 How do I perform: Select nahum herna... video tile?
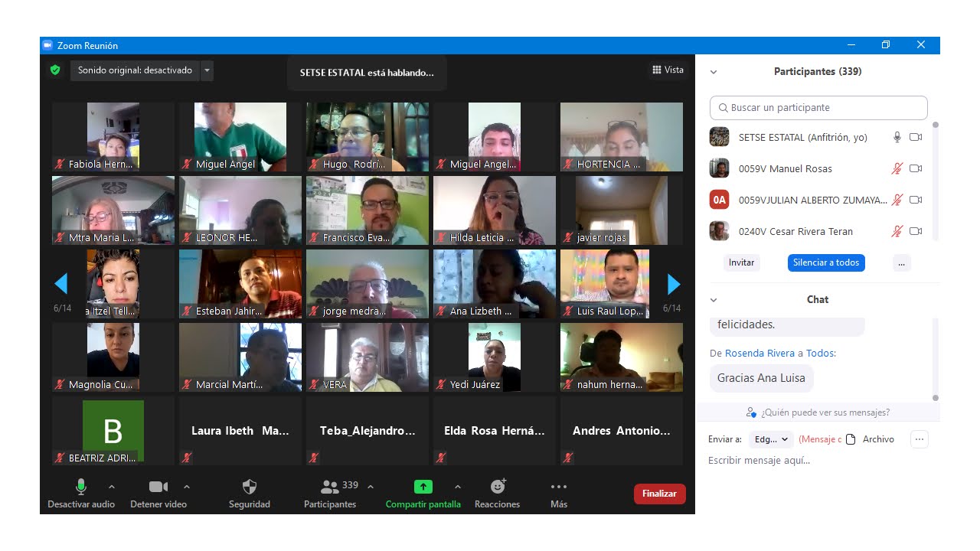(622, 357)
